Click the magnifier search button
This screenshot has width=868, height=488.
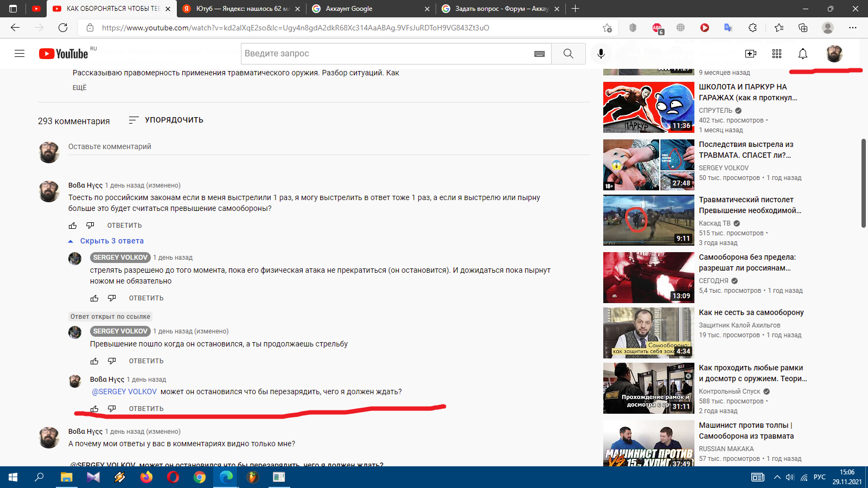pos(568,54)
